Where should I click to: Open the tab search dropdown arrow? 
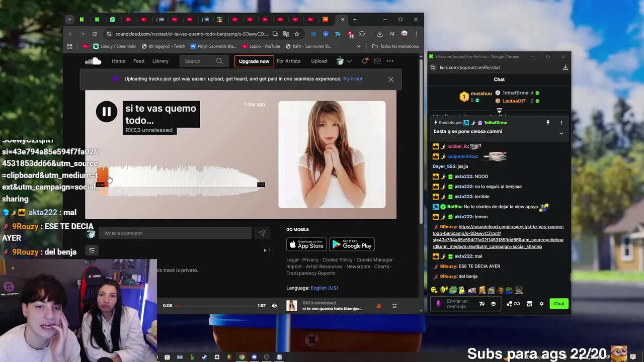(70, 20)
